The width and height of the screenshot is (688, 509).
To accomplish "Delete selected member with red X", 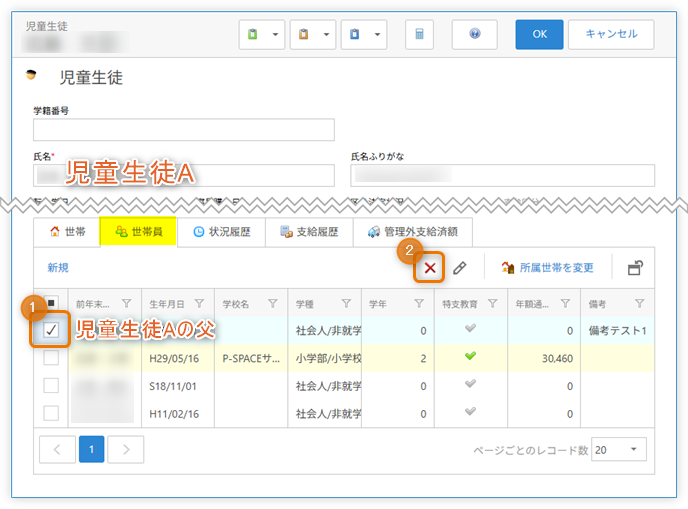I will tap(430, 268).
